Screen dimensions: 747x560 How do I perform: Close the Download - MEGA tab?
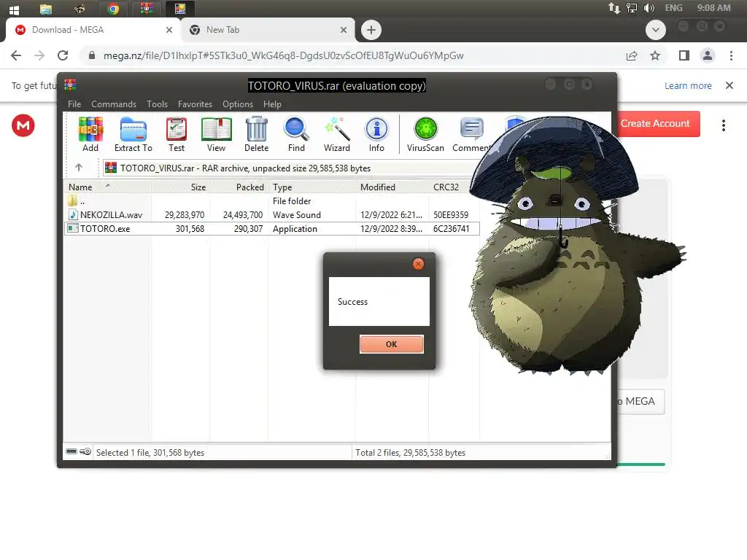[169, 30]
